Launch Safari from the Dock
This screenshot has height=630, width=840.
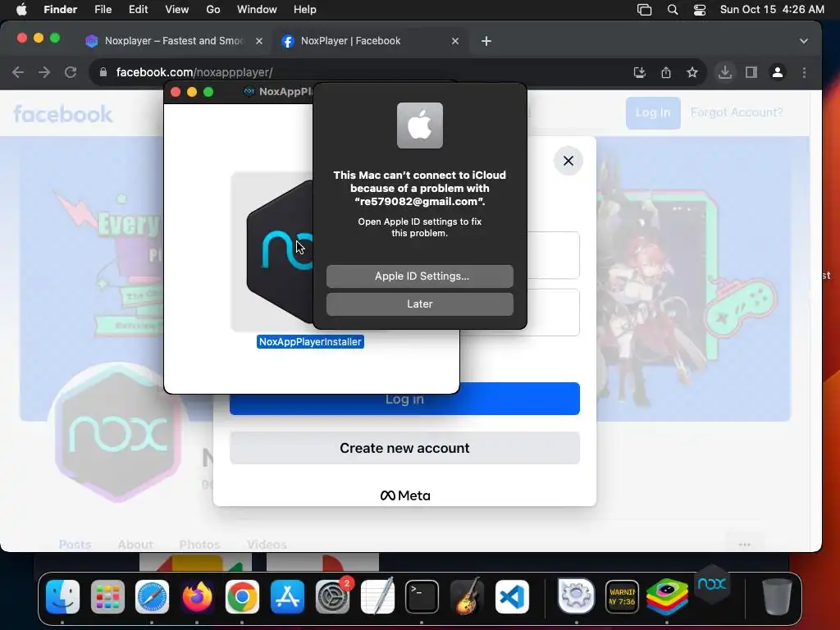coord(152,596)
